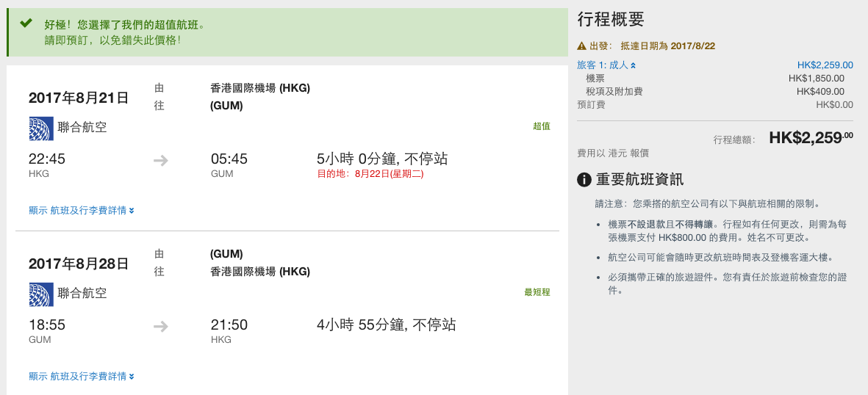The height and width of the screenshot is (395, 868).
Task: Expand 顯示航班及行李費詳情 for August 28 flight
Action: pos(82,376)
